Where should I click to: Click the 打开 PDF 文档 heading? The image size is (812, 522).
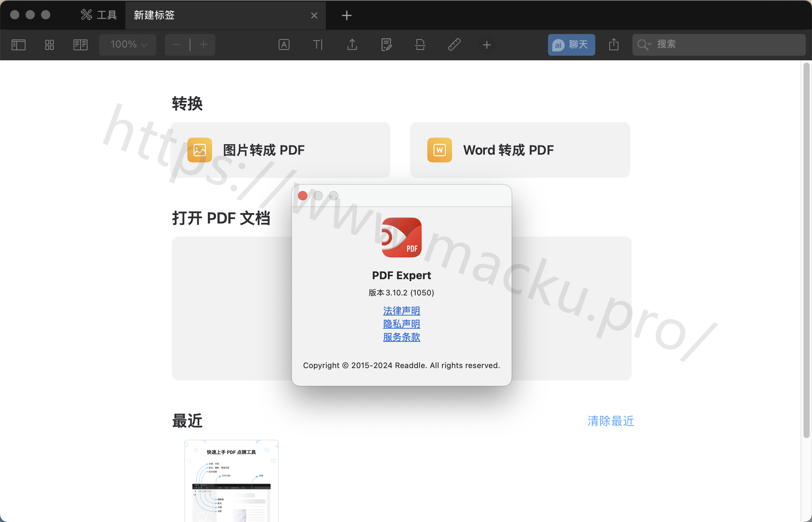[221, 218]
